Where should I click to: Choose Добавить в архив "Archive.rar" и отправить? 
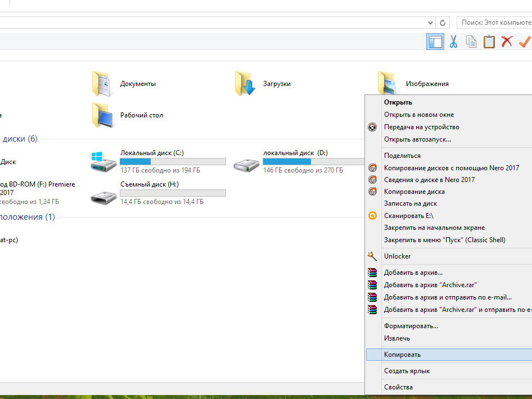point(449,310)
